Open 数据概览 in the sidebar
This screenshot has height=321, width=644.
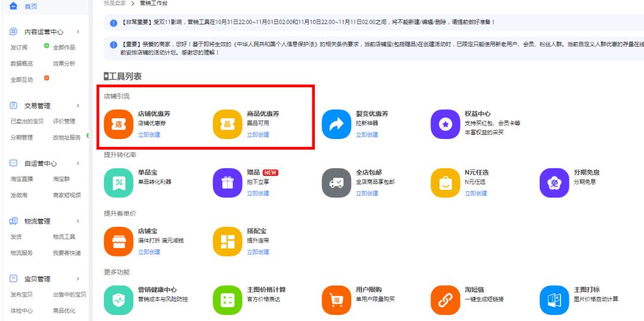(x=21, y=64)
